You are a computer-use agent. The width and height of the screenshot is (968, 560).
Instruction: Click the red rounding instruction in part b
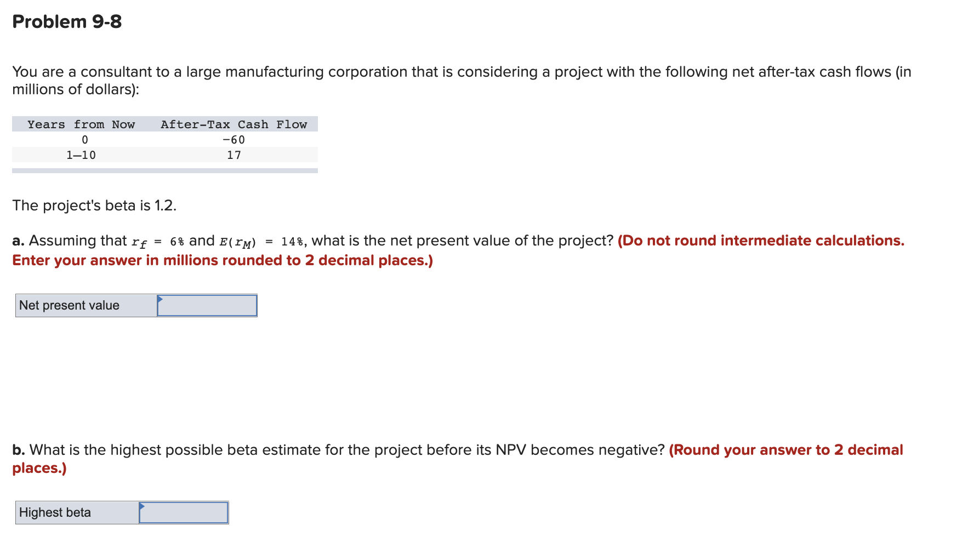pos(785,450)
